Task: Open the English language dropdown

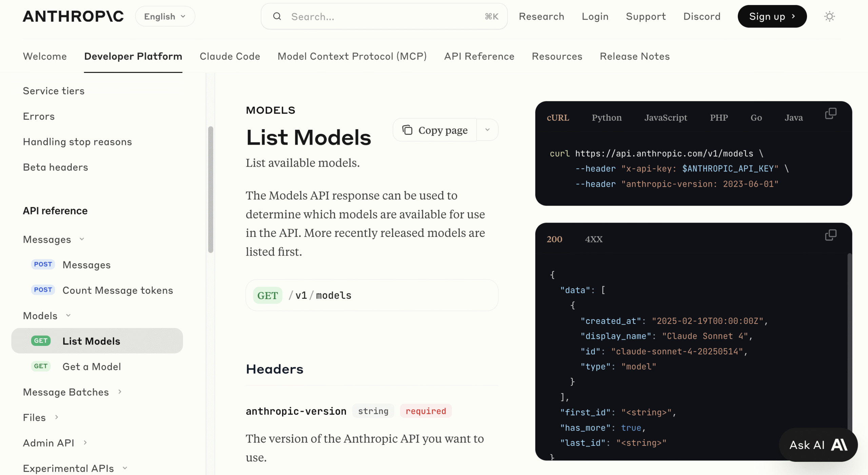Action: [x=165, y=16]
